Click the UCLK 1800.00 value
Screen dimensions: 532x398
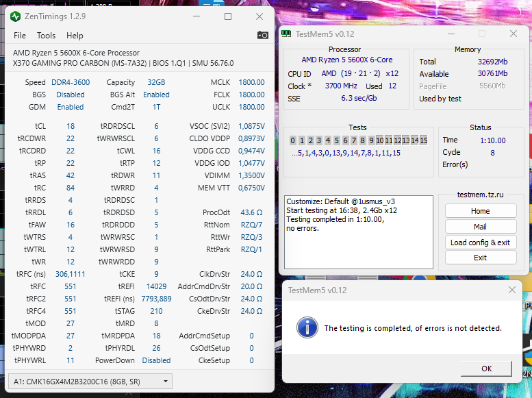tap(251, 107)
